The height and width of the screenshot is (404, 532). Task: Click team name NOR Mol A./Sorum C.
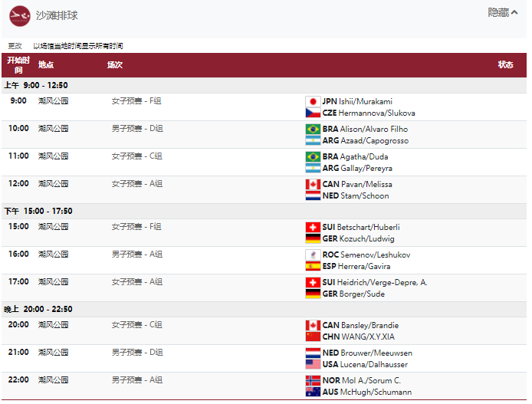[362, 380]
